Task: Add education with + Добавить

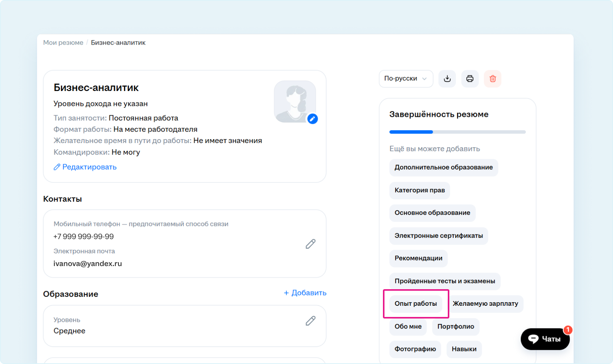Action: [x=305, y=293]
